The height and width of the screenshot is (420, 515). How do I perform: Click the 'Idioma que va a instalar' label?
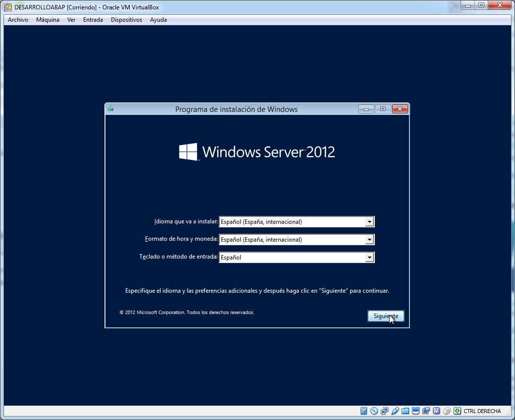186,222
